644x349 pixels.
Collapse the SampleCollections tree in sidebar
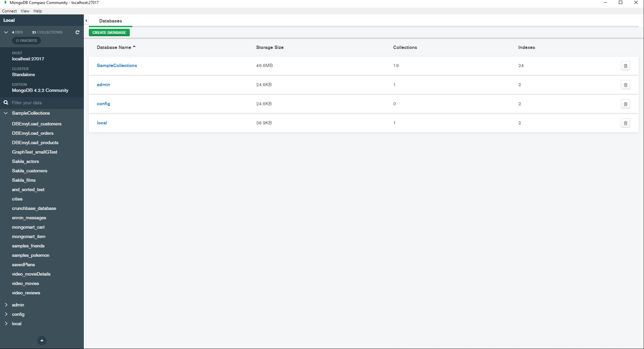point(6,113)
